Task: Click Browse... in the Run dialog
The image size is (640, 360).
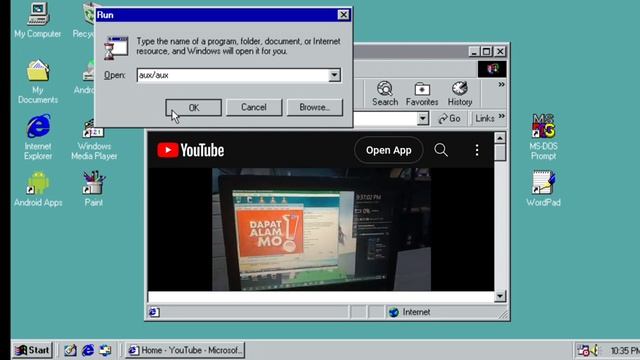Action: tap(315, 107)
